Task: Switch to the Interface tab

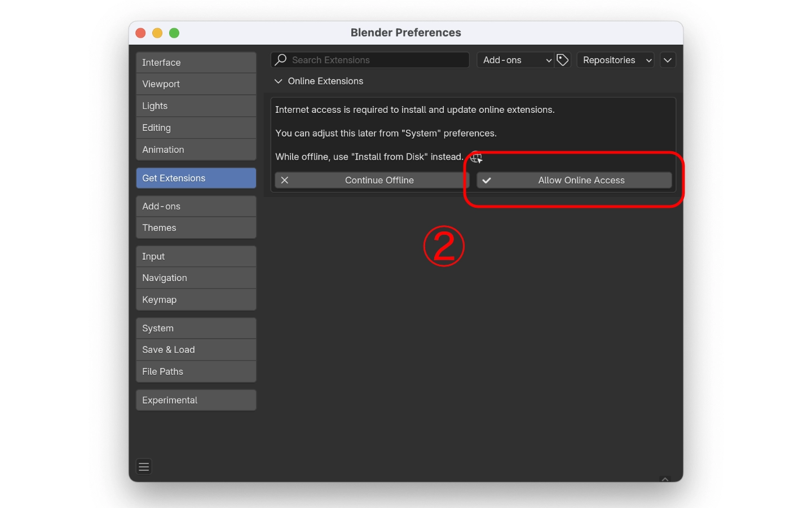Action: (x=196, y=63)
